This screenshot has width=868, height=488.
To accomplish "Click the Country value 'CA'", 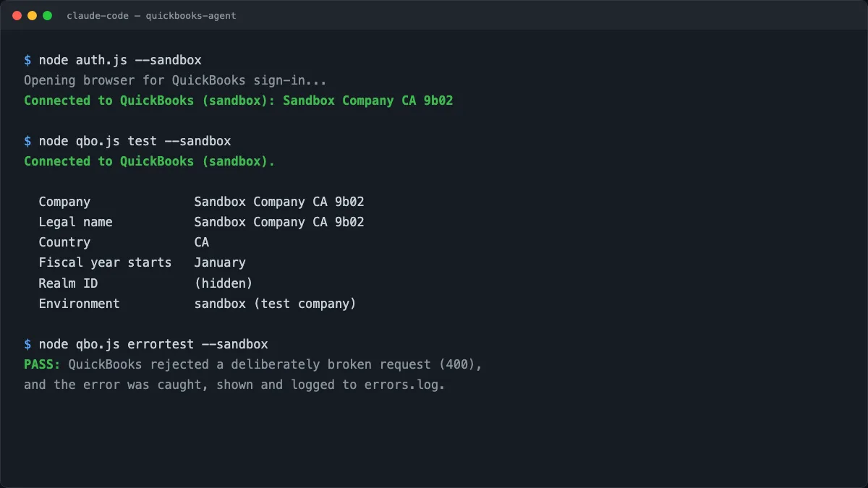I will click(202, 242).
